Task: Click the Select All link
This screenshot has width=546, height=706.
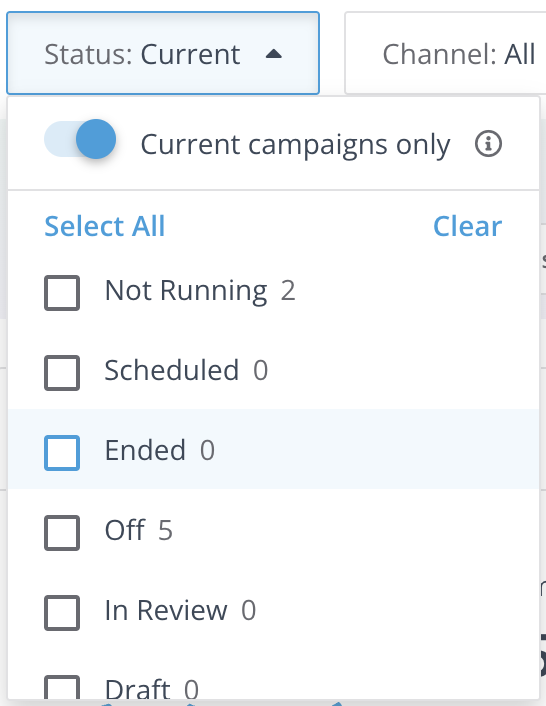Action: [104, 226]
